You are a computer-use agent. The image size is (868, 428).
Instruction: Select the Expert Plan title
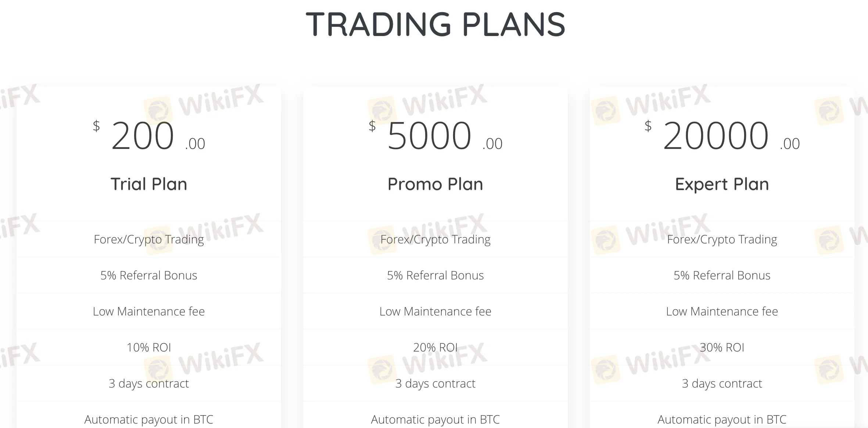click(722, 184)
